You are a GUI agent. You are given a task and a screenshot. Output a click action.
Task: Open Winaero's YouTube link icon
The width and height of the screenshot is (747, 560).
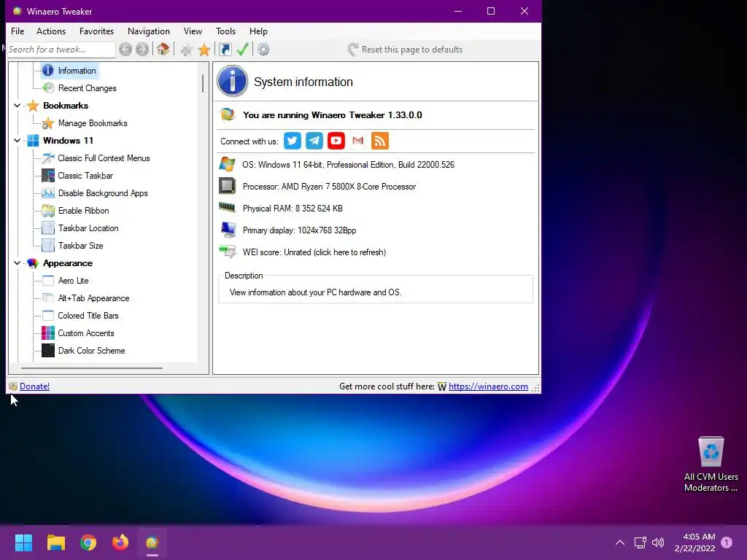click(x=336, y=141)
